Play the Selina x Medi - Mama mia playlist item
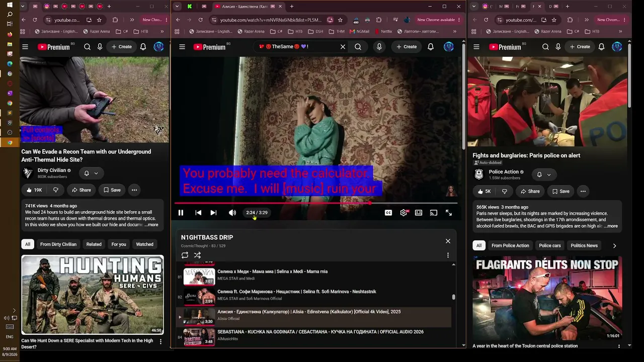Viewport: 644px width, 362px height. pos(313,277)
